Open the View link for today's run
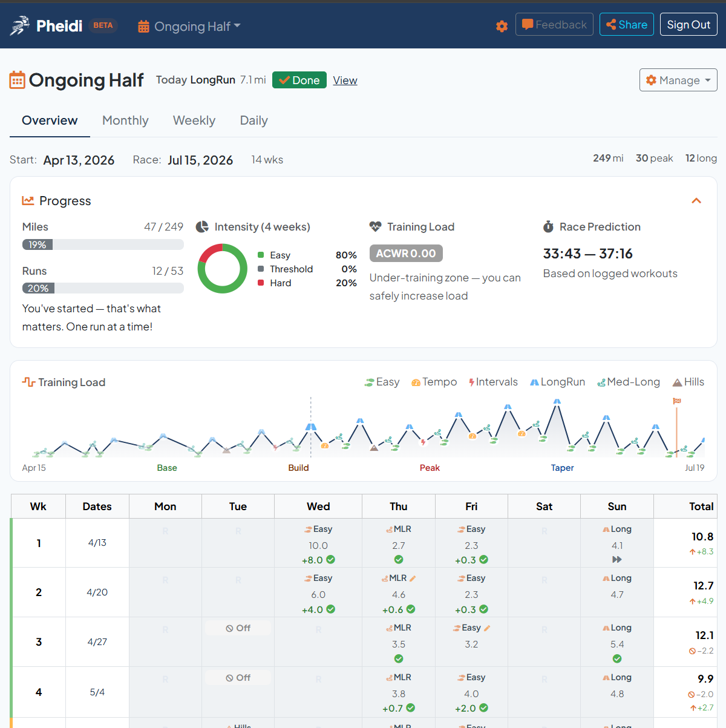The width and height of the screenshot is (726, 728). (345, 80)
